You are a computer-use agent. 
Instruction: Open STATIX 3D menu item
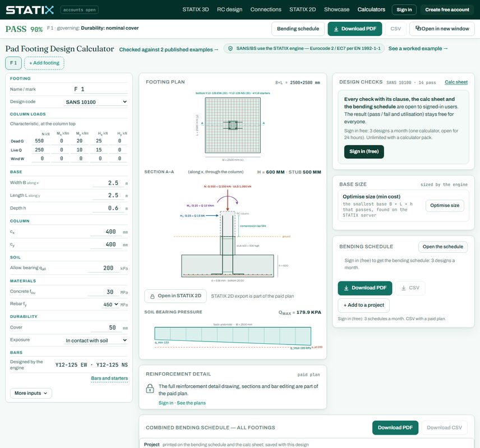(x=196, y=10)
